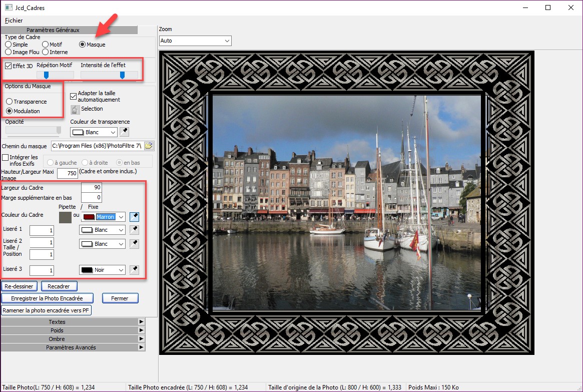Open the Fichier menu
Viewport: 583px width, 392px height.
[x=14, y=21]
